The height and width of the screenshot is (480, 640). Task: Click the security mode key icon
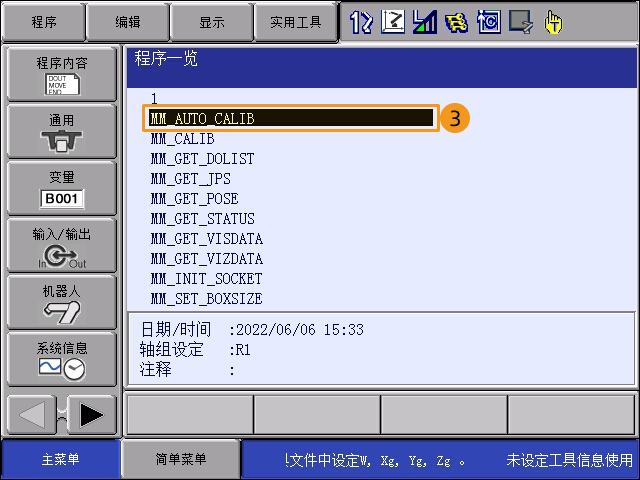(x=456, y=23)
